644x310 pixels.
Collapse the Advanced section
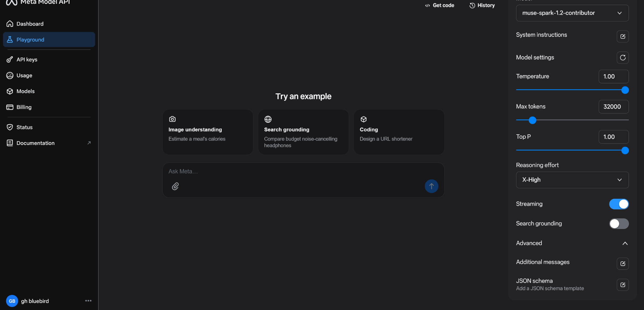click(625, 243)
